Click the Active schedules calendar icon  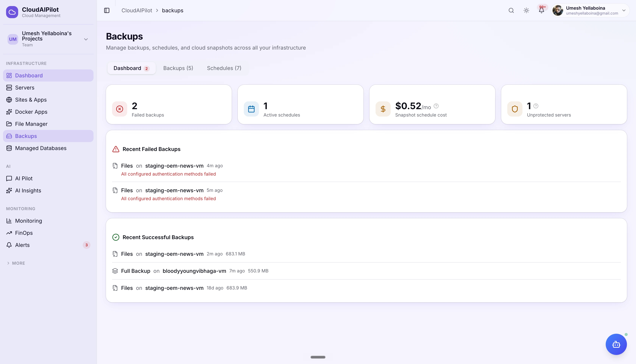[x=251, y=109]
